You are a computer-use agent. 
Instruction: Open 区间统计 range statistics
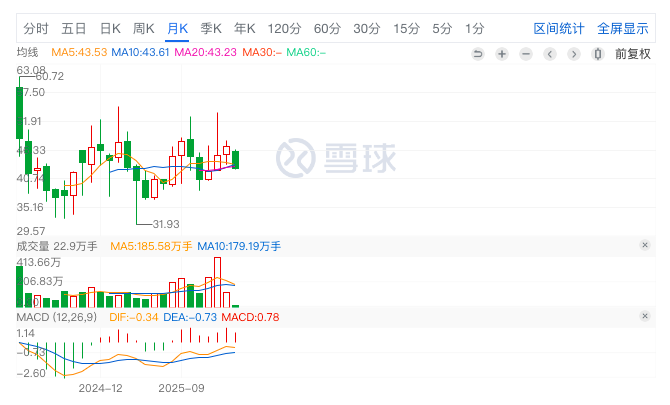(559, 29)
